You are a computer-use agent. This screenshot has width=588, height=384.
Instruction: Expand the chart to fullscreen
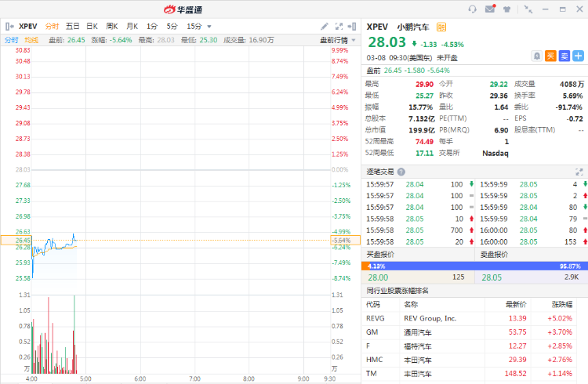(339, 26)
